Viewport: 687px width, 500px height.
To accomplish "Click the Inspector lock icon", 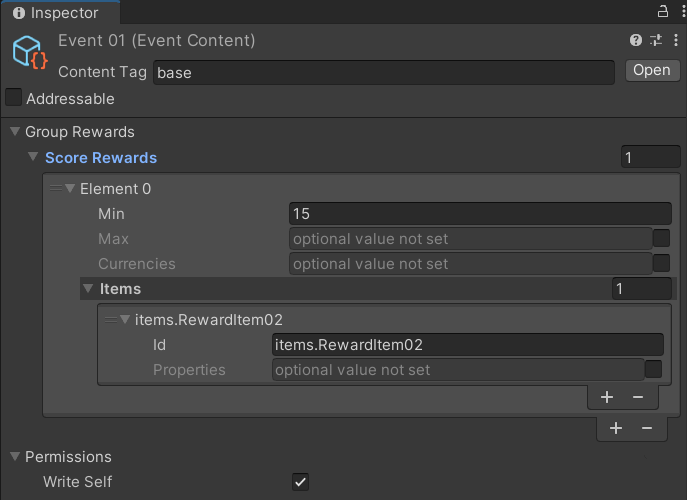I will (662, 12).
